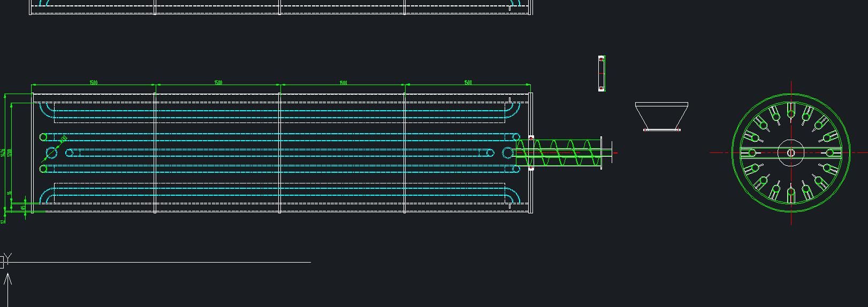868x307 pixels.
Task: Select the vertical 1436 dimension text
Action: pyautogui.click(x=3, y=153)
